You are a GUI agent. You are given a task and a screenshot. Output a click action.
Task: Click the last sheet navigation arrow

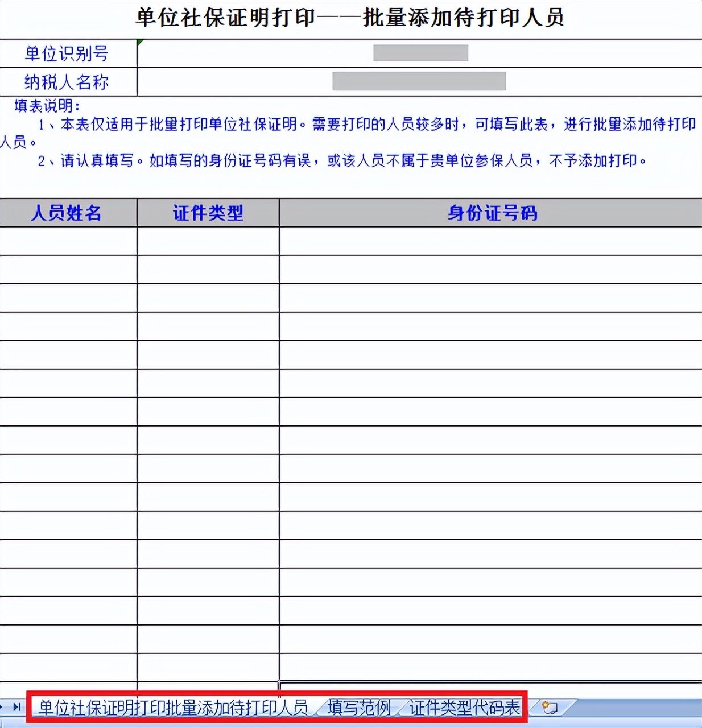17,708
